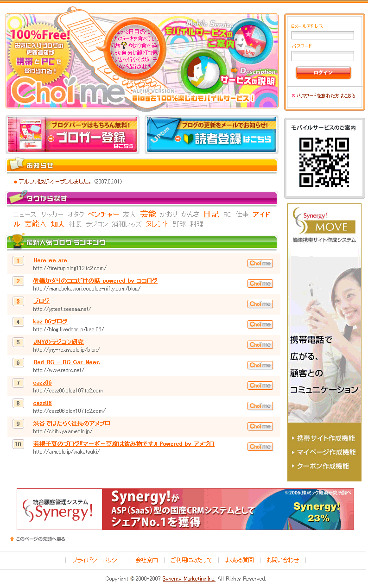368x588 pixels.
Task: Focus the Eメールアドレス input field
Action: [x=323, y=35]
